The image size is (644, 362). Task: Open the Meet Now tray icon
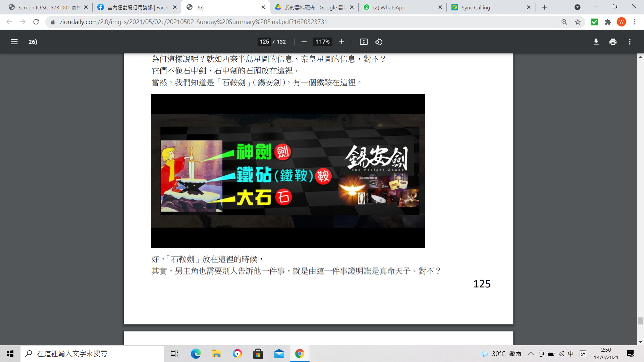point(541,354)
